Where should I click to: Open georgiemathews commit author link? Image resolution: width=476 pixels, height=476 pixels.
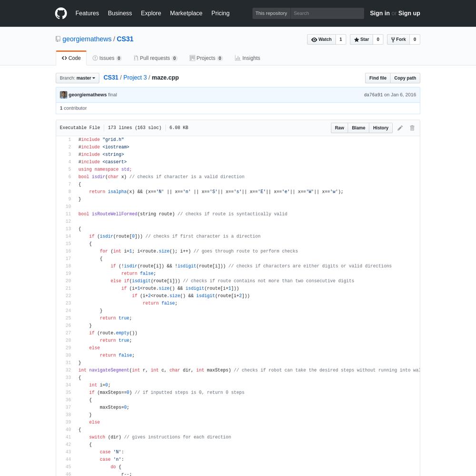click(x=88, y=95)
